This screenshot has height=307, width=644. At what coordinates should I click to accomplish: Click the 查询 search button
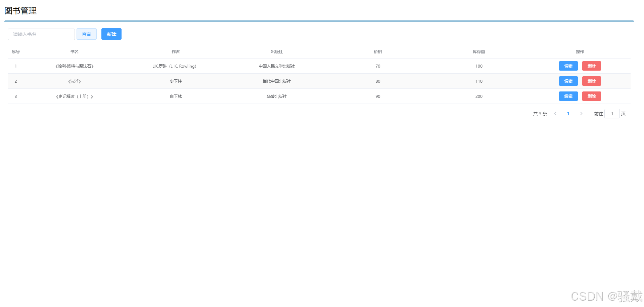coord(86,34)
